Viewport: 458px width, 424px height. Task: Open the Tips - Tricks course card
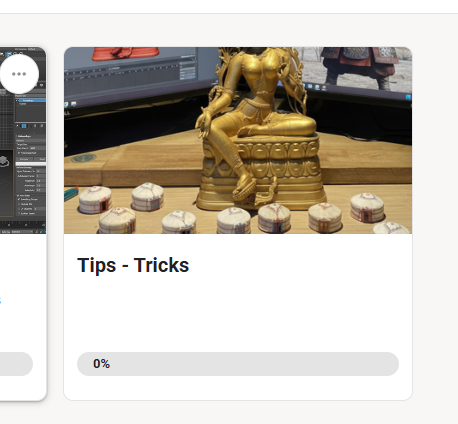point(238,223)
